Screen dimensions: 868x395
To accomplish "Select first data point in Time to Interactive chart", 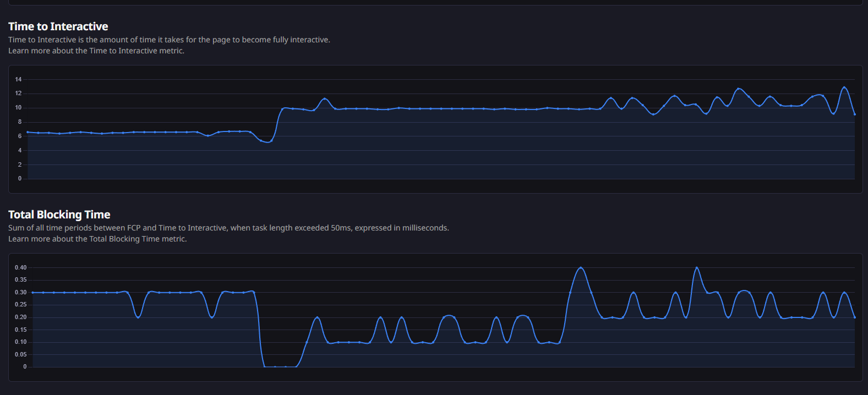I will [x=28, y=132].
